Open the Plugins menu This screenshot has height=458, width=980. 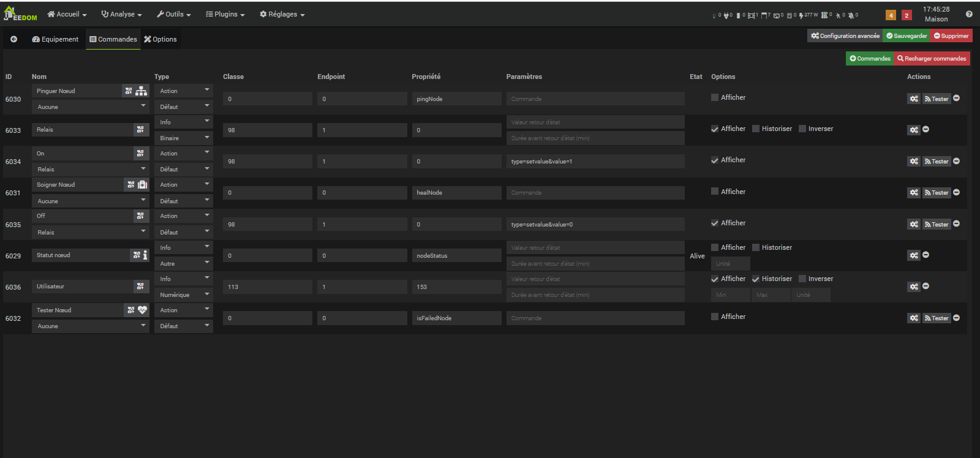pyautogui.click(x=225, y=14)
